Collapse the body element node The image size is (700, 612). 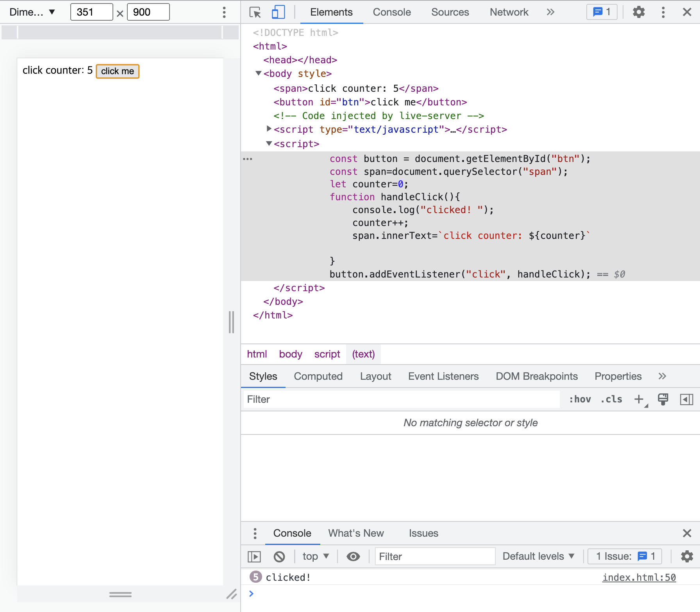coord(258,73)
